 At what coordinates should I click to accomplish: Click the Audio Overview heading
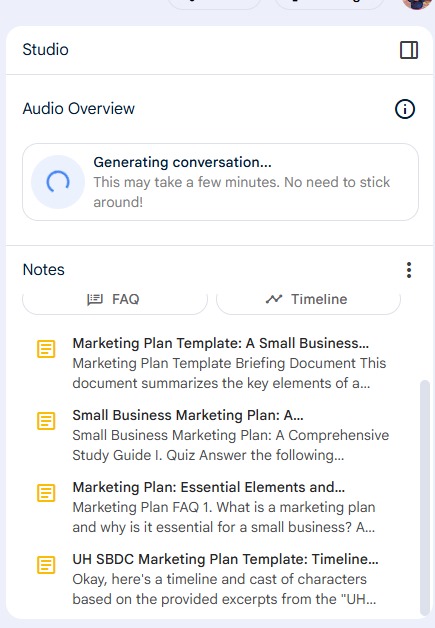coord(79,109)
